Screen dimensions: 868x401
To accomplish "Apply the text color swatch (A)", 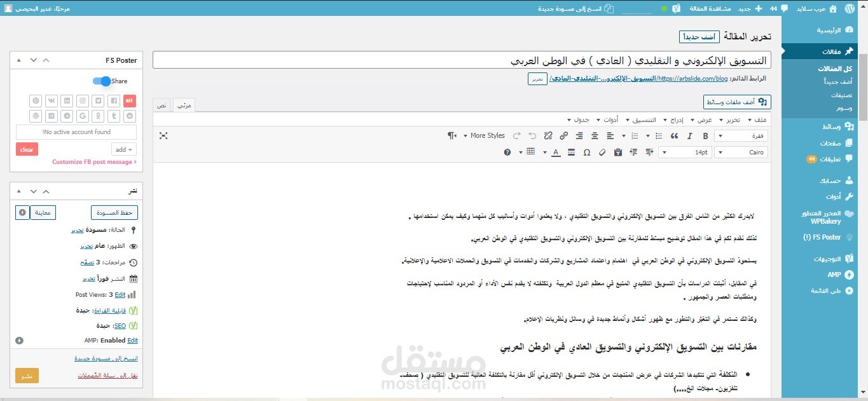I will click(555, 153).
